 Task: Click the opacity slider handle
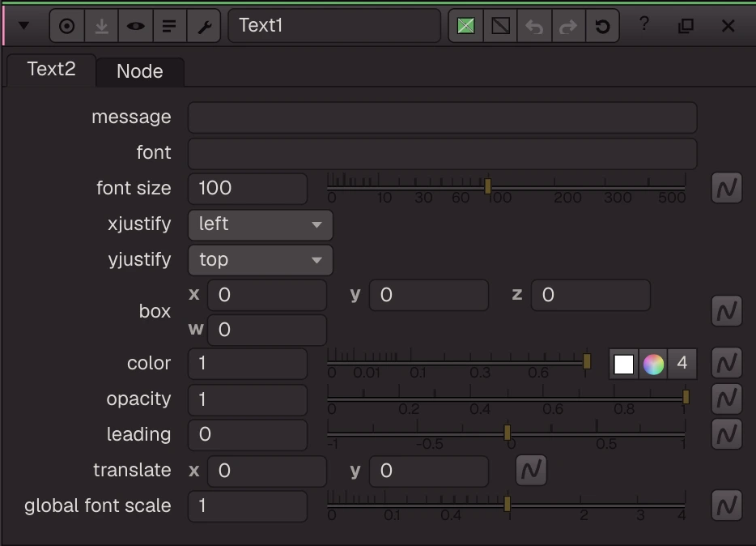[686, 397]
